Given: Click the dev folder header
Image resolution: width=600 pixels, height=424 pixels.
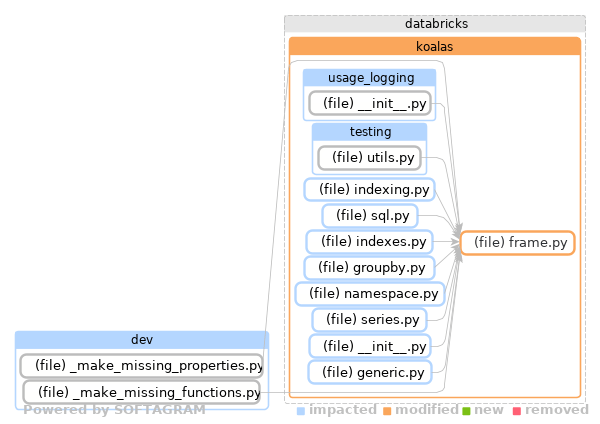Looking at the screenshot, I should click(142, 340).
